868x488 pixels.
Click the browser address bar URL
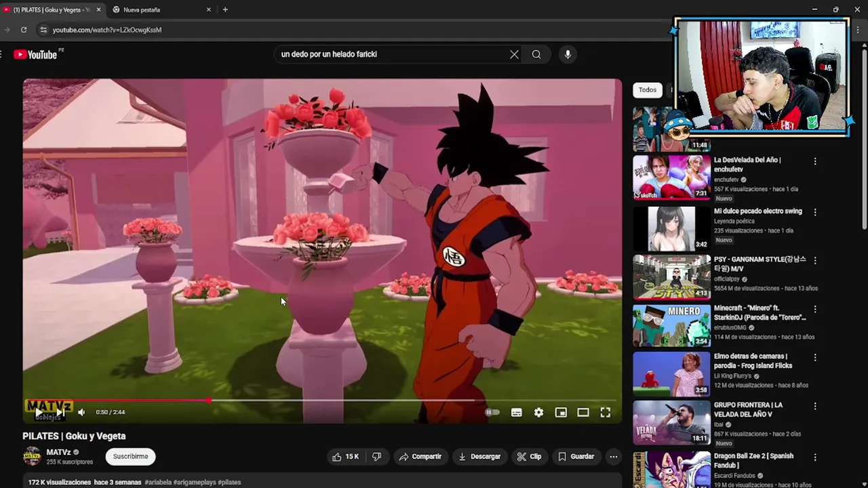pos(107,30)
